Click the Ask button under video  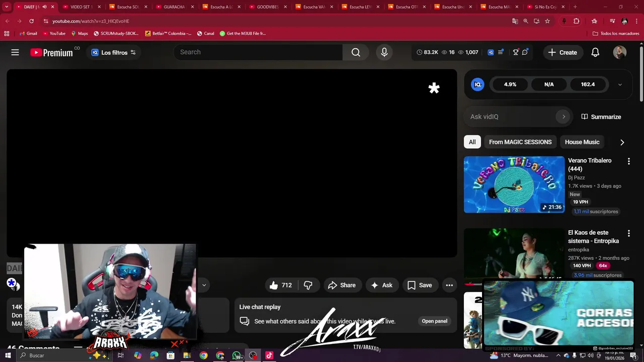(x=382, y=285)
